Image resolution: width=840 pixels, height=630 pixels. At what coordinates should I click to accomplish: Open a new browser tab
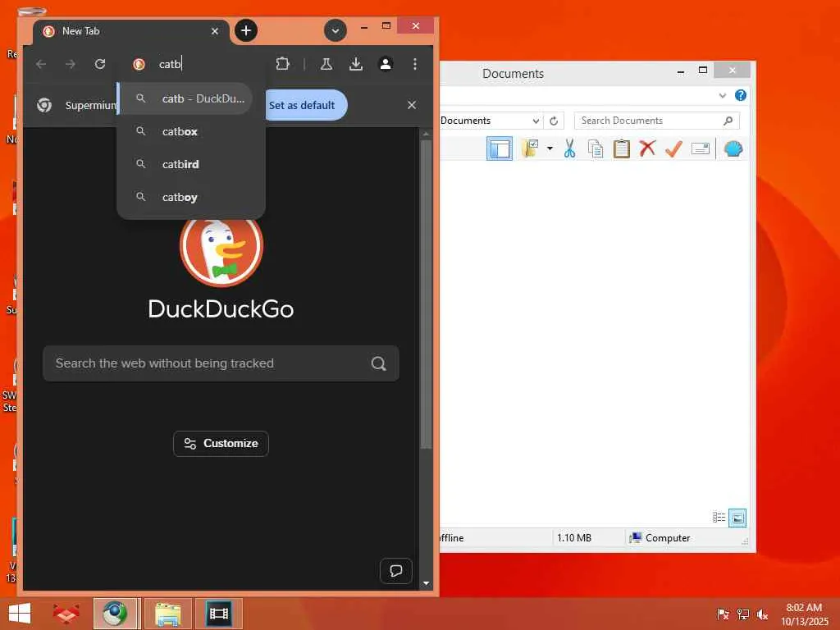coord(246,30)
